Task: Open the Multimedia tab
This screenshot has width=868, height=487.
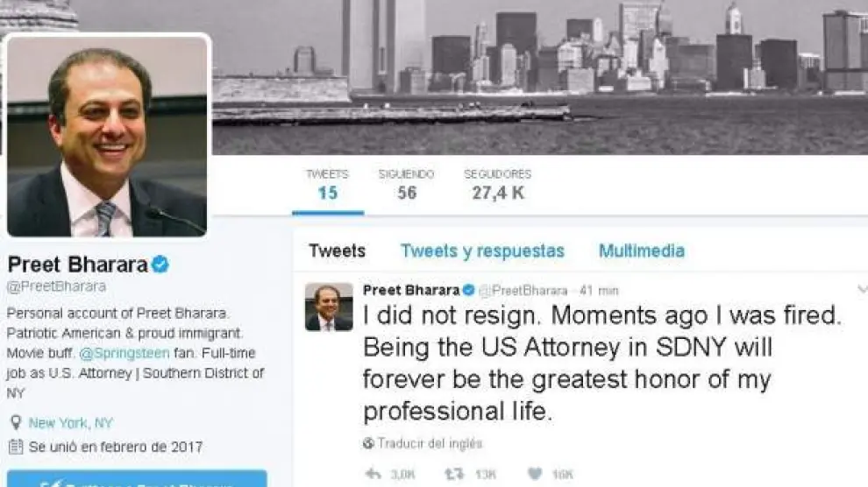Action: (x=642, y=251)
